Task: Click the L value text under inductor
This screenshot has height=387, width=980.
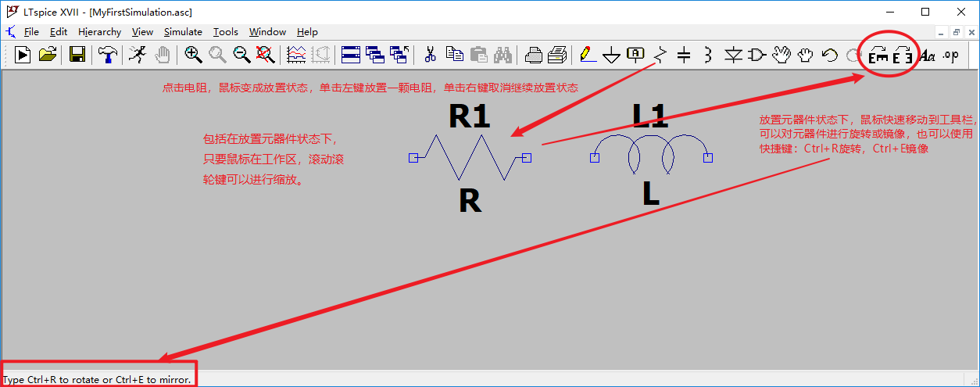Action: point(651,193)
